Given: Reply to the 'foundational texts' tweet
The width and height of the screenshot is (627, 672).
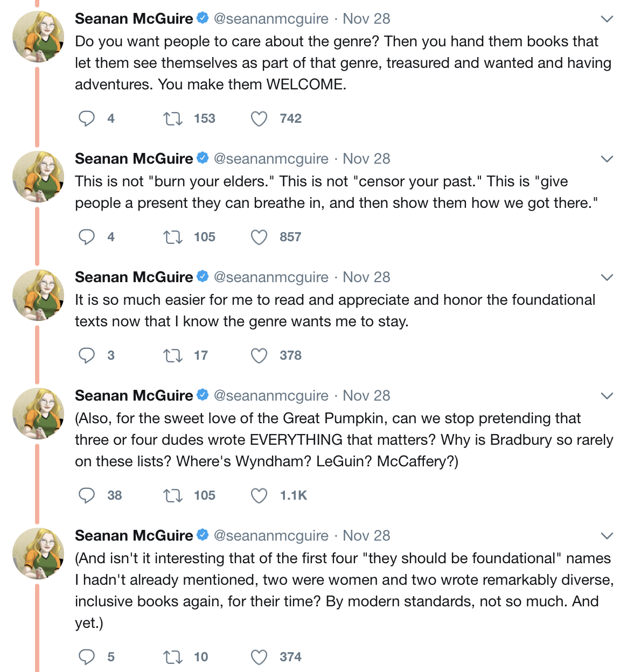Looking at the screenshot, I should (87, 355).
